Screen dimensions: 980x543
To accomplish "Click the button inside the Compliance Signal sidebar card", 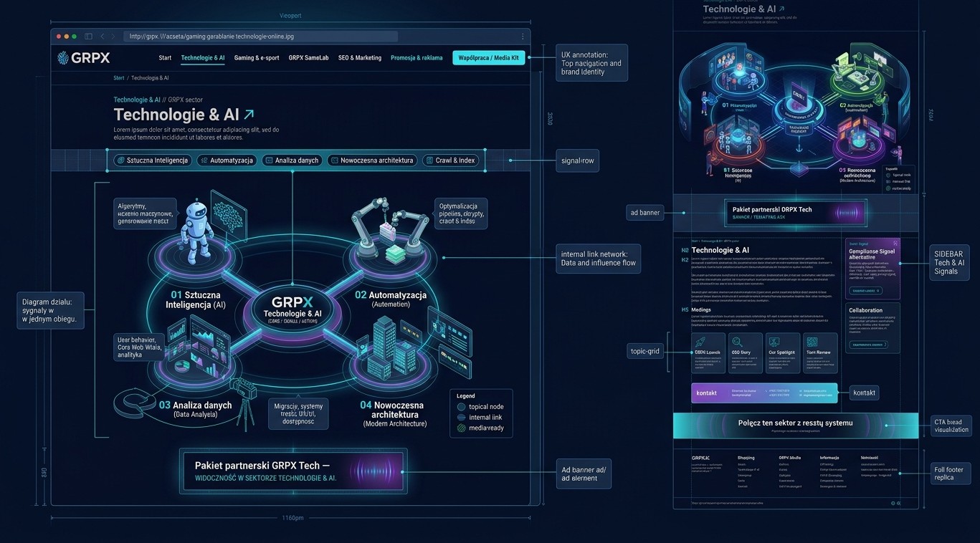I will 865,291.
